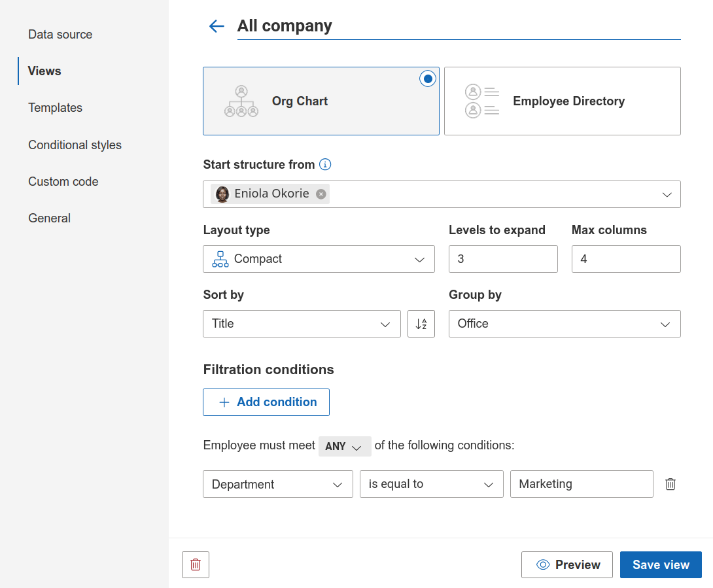The width and height of the screenshot is (713, 588).
Task: Open the Custom code section
Action: (x=63, y=181)
